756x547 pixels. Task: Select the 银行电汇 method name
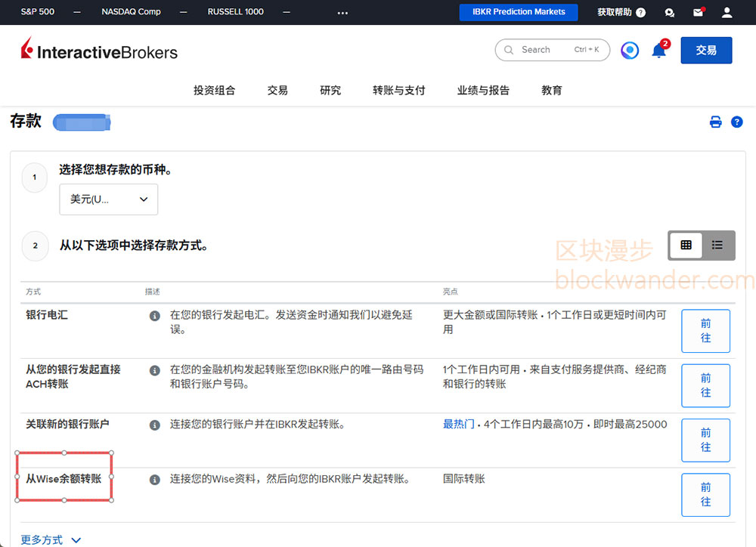47,315
